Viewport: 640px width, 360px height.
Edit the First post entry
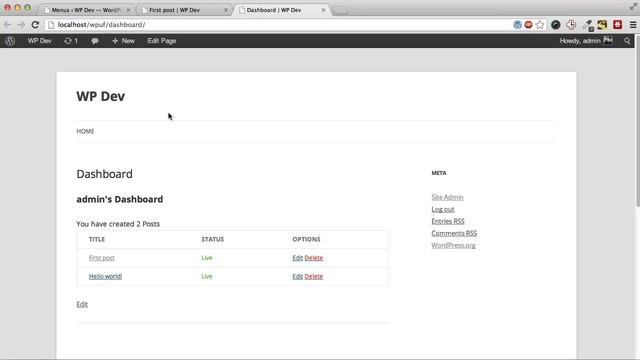point(298,258)
